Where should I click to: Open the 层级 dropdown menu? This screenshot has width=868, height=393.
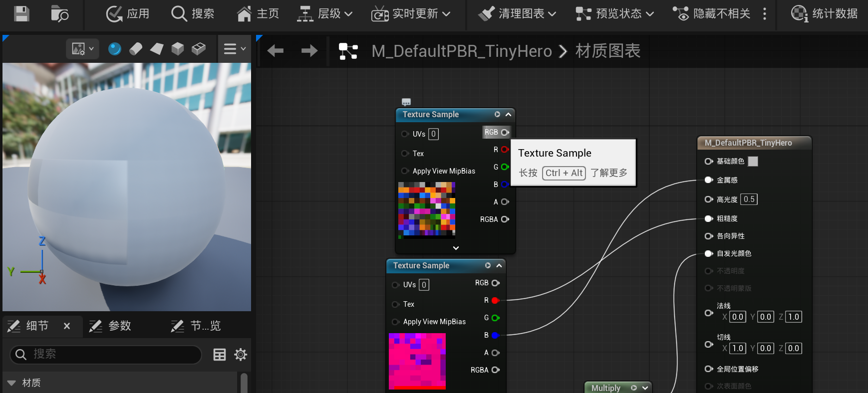click(x=325, y=13)
